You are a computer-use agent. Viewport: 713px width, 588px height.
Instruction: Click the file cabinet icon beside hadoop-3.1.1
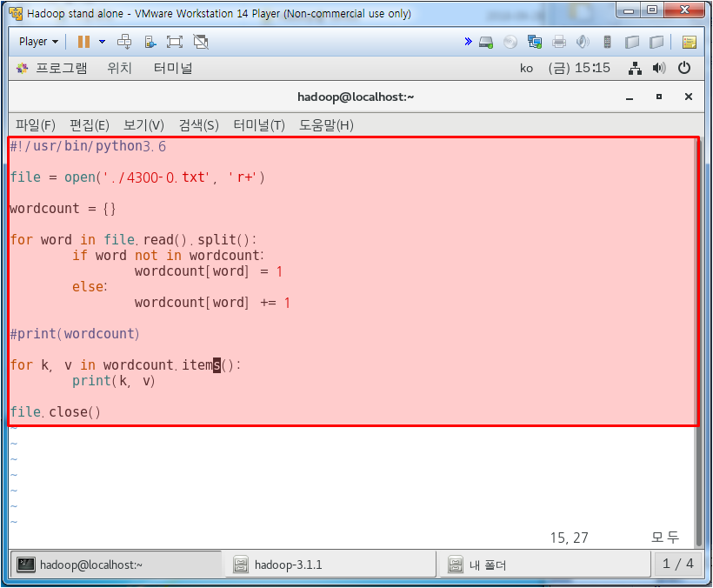point(241,565)
